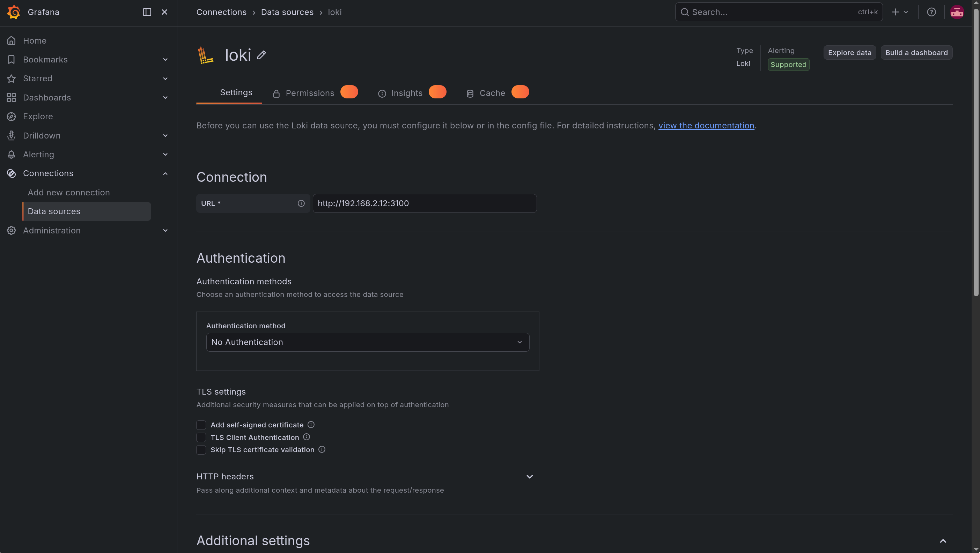Show self-signed certificate info icon
Viewport: 980px width, 553px height.
tap(311, 425)
